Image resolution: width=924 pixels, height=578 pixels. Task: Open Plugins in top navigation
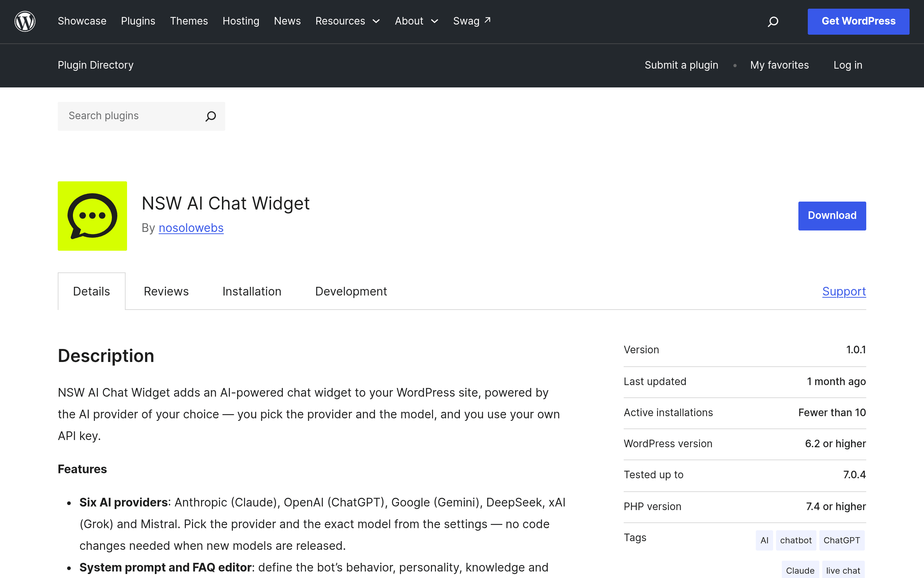(x=138, y=21)
